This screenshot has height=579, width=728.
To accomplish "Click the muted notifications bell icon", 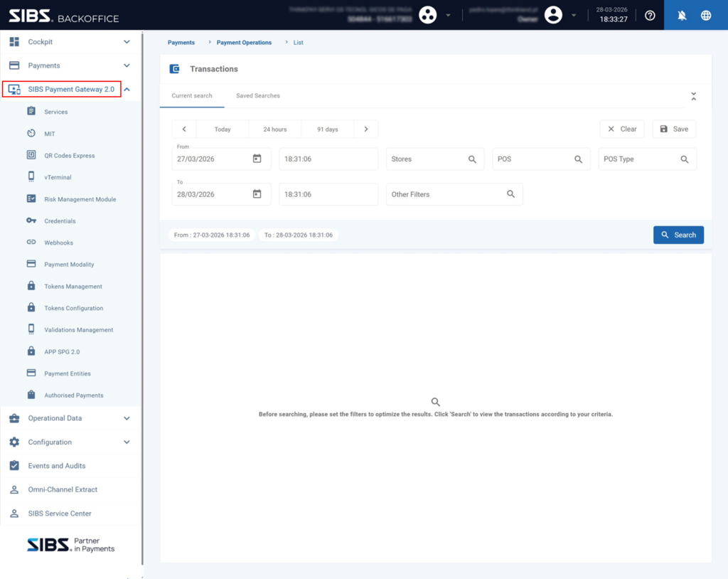I will pos(682,15).
